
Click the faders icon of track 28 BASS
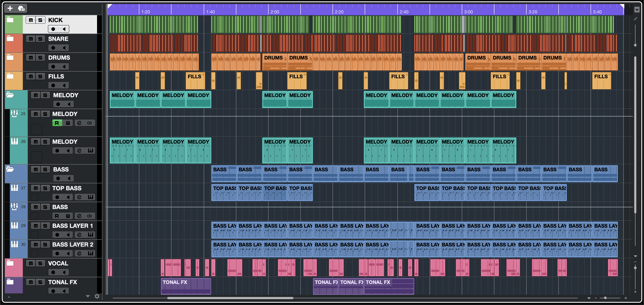click(14, 206)
